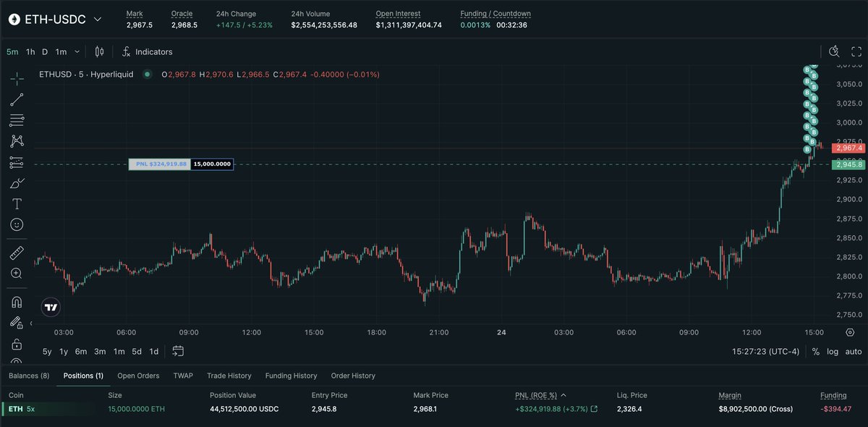Open the 1m timeframe dropdown arrow

(x=77, y=52)
